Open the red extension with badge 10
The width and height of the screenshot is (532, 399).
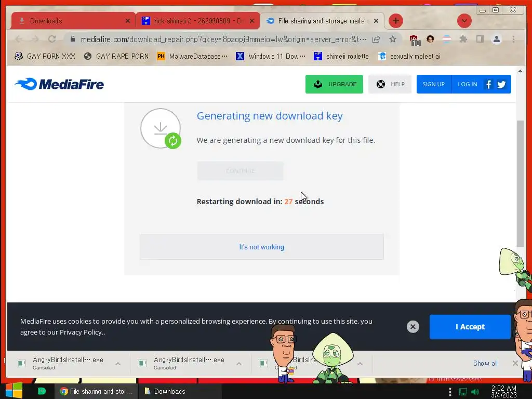point(414,40)
